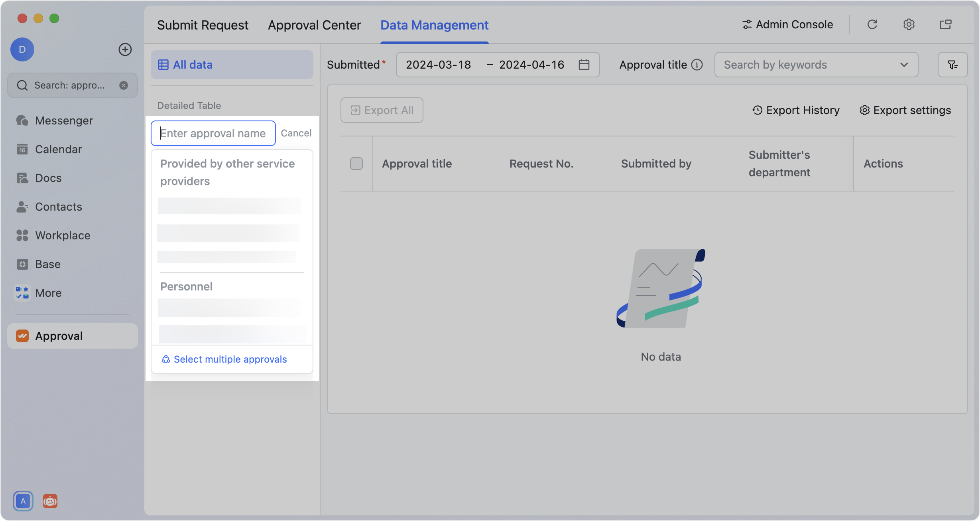The height and width of the screenshot is (521, 980).
Task: Click the plus icon to add new
Action: [x=125, y=49]
